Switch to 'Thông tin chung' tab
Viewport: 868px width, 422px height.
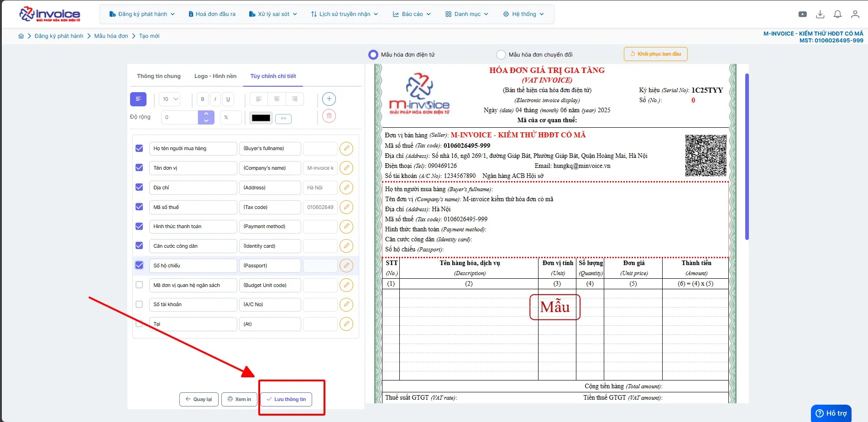click(159, 76)
